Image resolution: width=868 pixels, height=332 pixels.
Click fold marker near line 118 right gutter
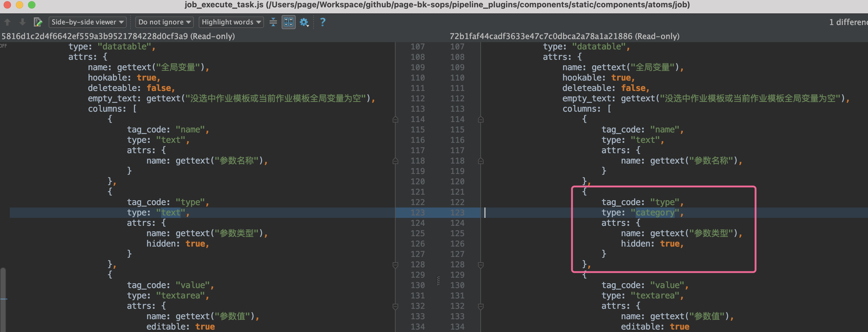[x=481, y=161]
